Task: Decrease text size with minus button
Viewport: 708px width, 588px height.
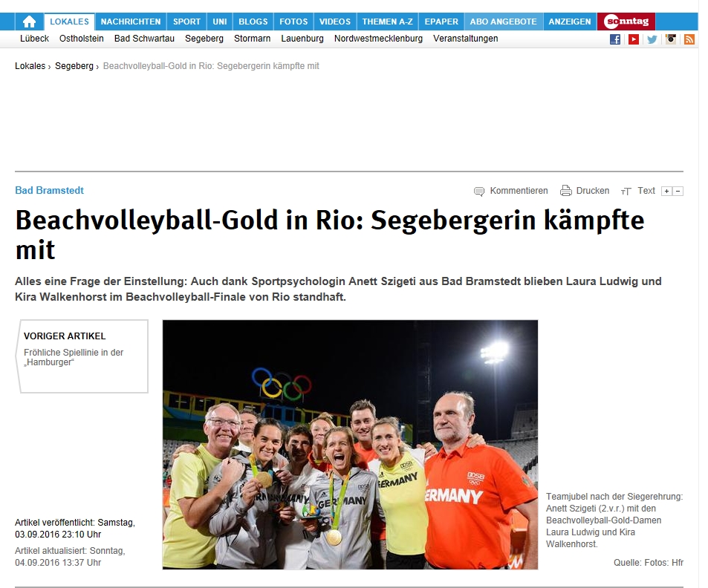Action: point(678,192)
